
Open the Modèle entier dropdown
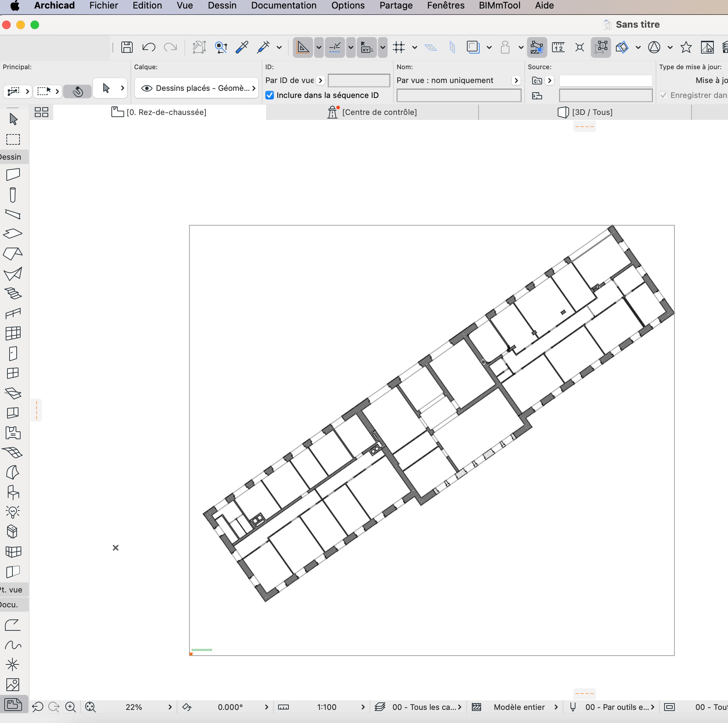click(x=526, y=707)
